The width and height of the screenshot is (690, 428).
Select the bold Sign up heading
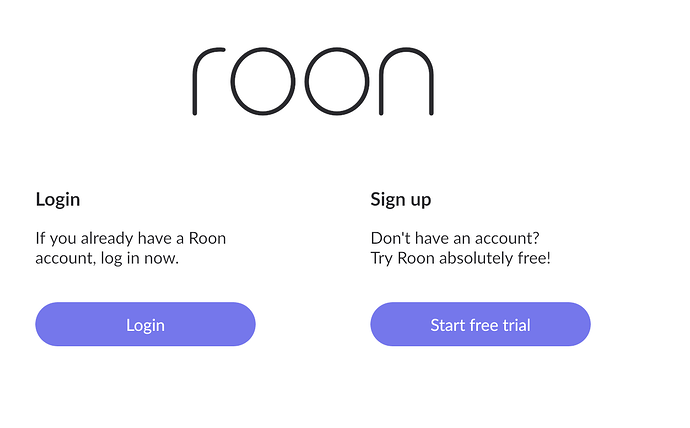coord(400,199)
